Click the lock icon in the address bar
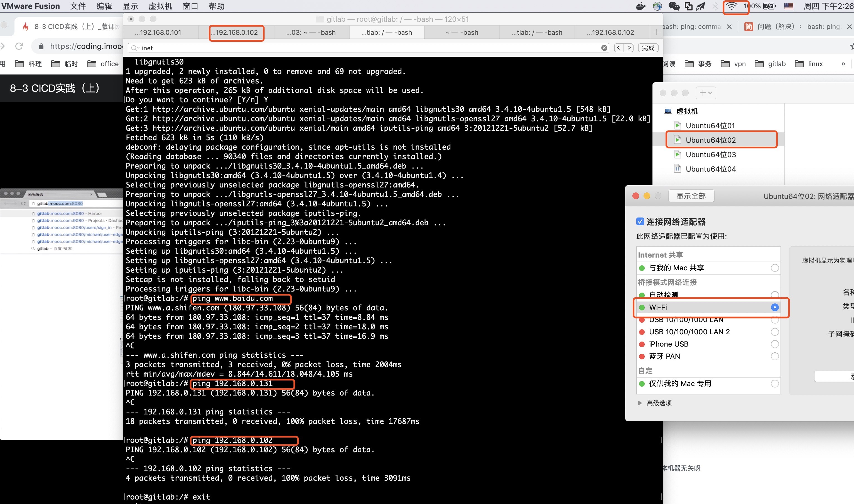Viewport: 854px width, 504px height. (x=41, y=46)
